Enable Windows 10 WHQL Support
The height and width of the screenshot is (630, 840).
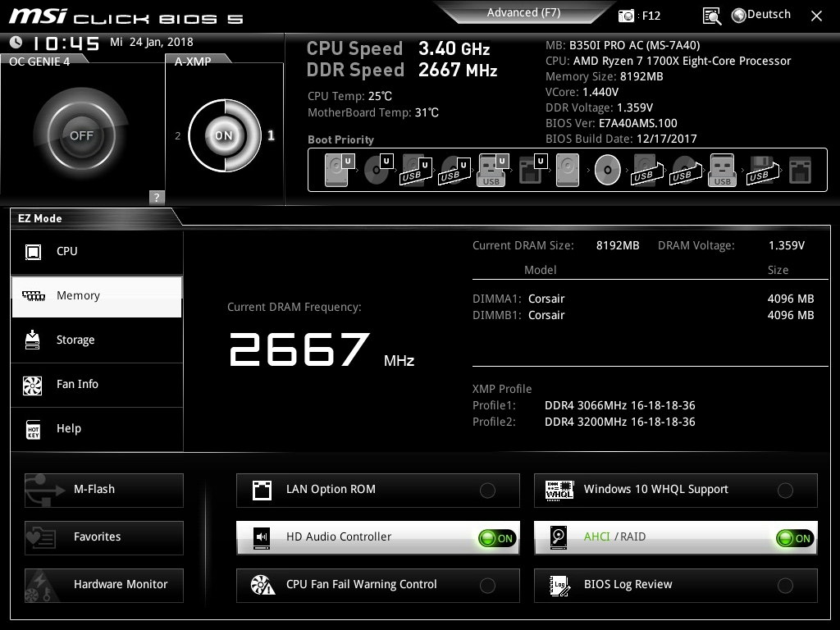[x=676, y=490]
